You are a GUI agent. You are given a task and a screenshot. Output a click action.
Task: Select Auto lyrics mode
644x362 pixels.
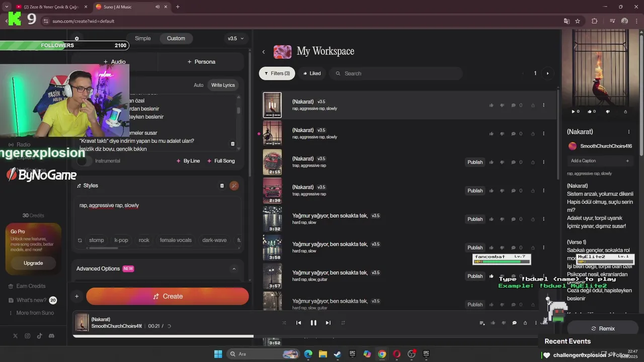click(x=199, y=85)
